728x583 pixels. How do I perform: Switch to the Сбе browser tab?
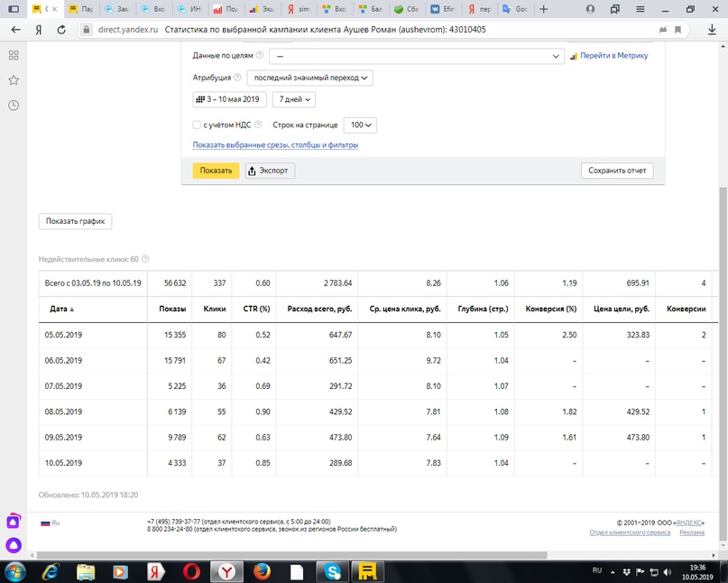point(406,9)
